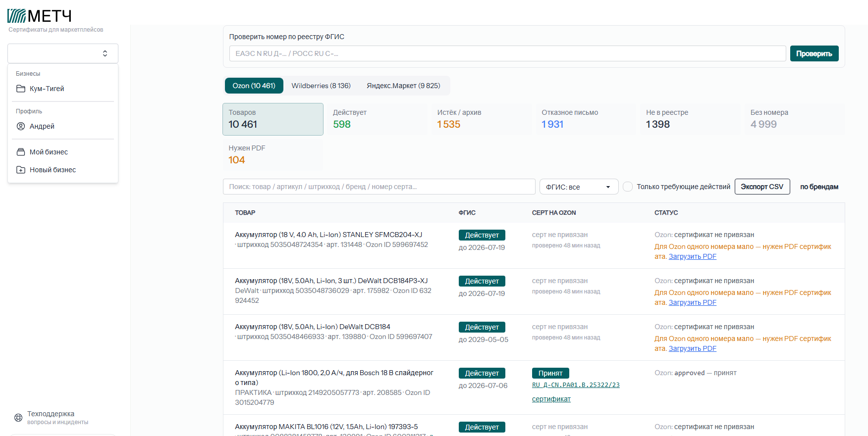Focus the ФГИС registry number input field

tap(507, 53)
